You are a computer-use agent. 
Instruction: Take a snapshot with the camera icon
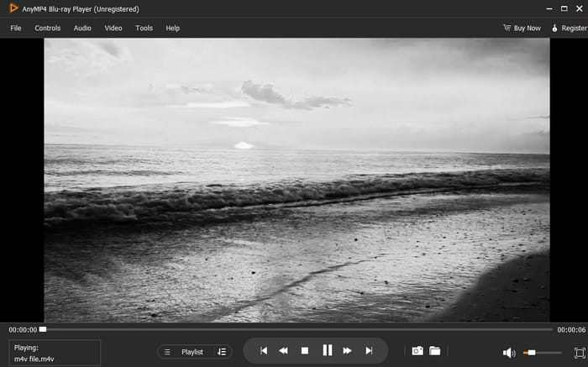tap(417, 351)
